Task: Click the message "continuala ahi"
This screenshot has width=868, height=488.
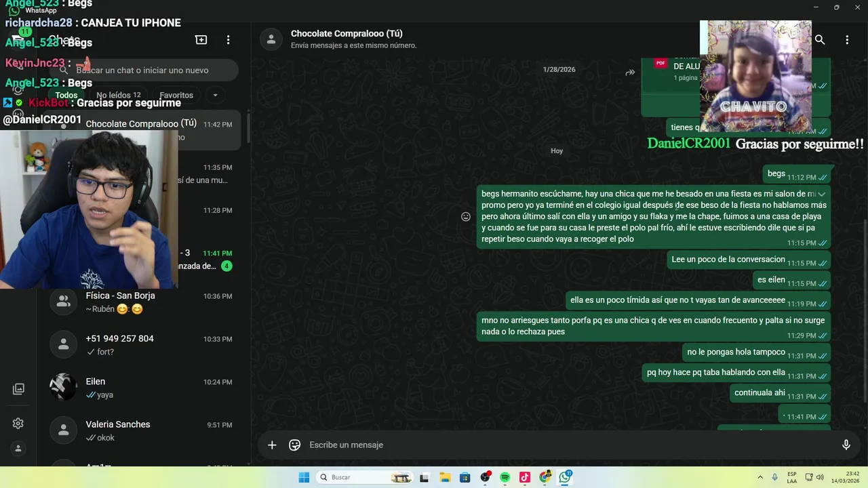Action: (x=780, y=393)
